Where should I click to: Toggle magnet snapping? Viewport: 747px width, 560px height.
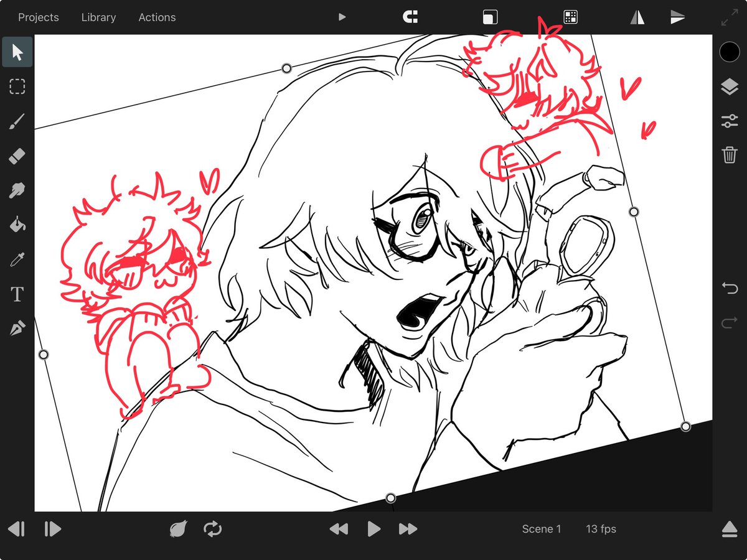click(411, 17)
